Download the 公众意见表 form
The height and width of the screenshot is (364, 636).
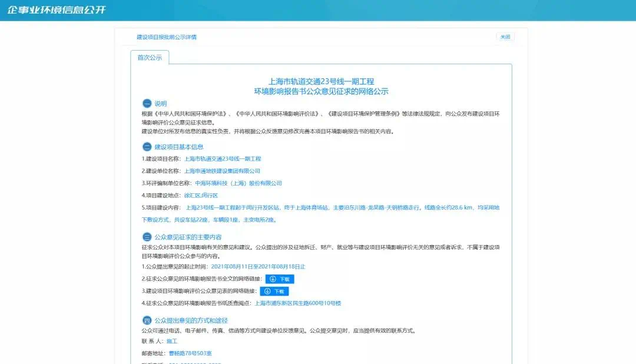(x=274, y=291)
